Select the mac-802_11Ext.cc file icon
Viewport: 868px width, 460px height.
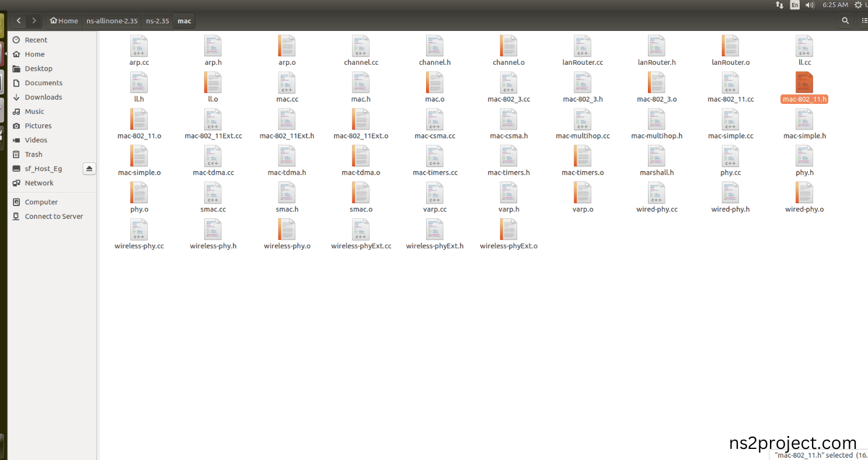pos(213,119)
